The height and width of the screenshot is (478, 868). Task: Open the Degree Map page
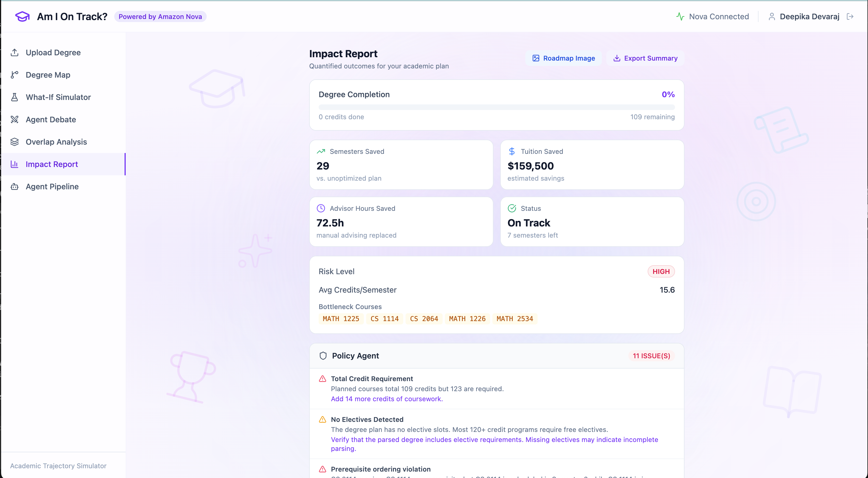click(48, 75)
